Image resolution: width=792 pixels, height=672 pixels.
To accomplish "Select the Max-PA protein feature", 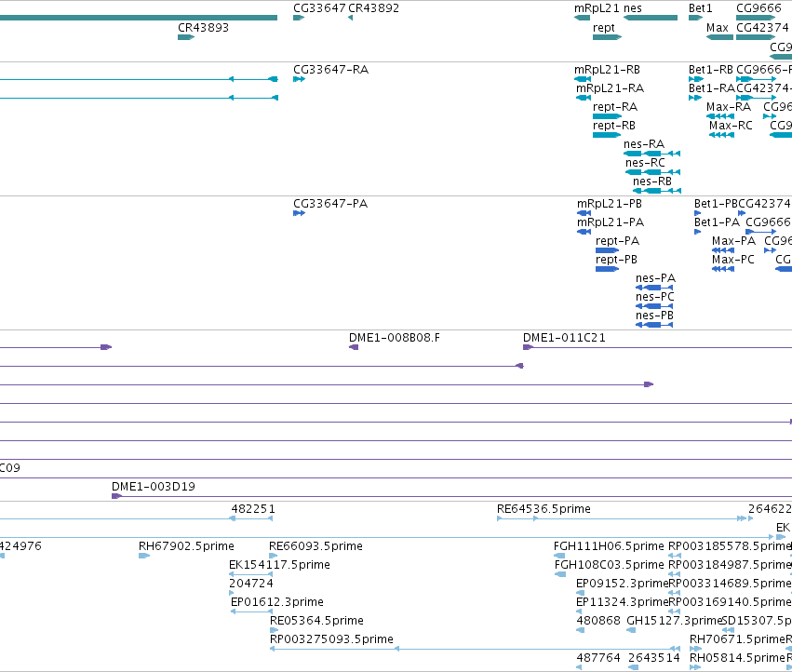I will [x=723, y=250].
